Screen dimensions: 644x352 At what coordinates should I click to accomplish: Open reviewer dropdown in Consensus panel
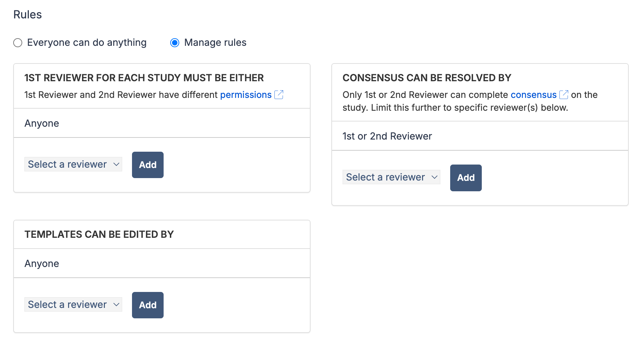391,177
